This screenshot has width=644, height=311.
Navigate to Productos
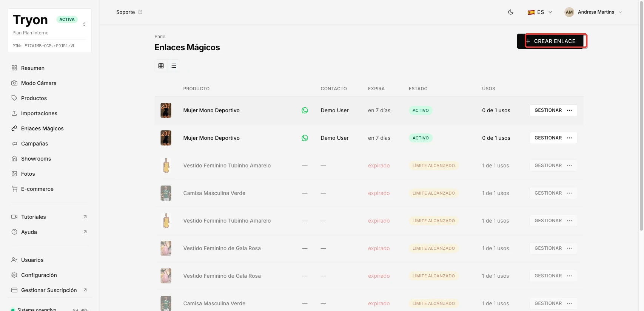click(49, 98)
